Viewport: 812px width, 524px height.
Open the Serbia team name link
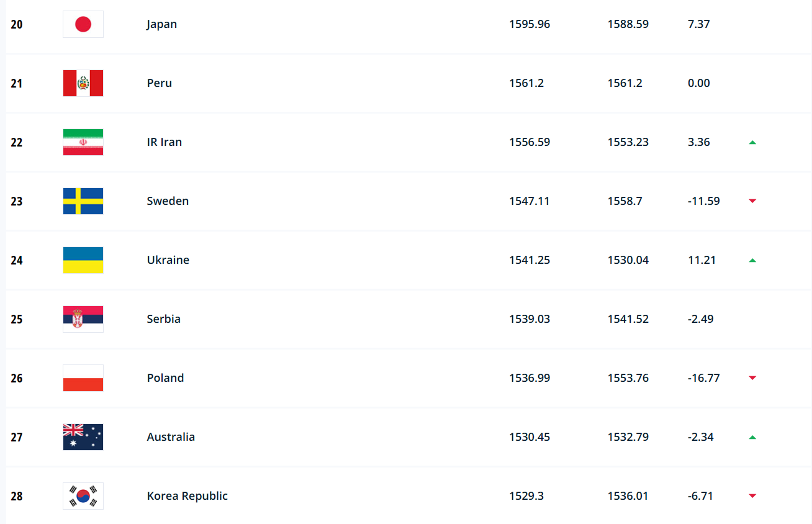164,319
